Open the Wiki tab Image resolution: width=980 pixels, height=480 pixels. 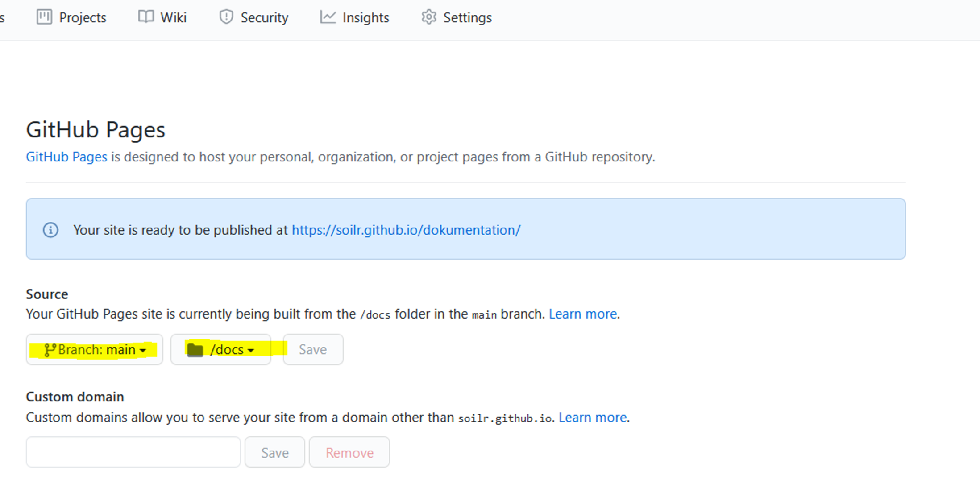(162, 17)
